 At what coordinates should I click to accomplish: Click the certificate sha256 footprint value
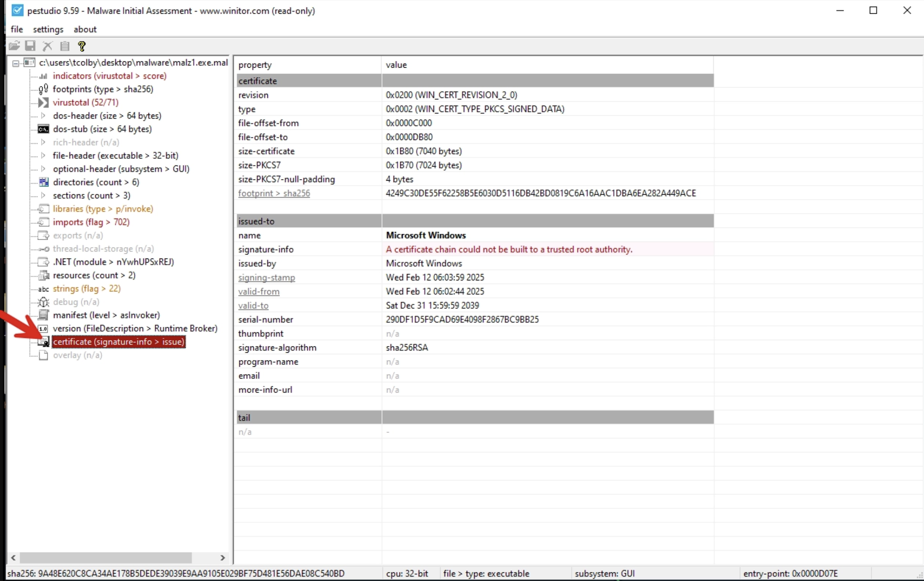click(x=541, y=193)
